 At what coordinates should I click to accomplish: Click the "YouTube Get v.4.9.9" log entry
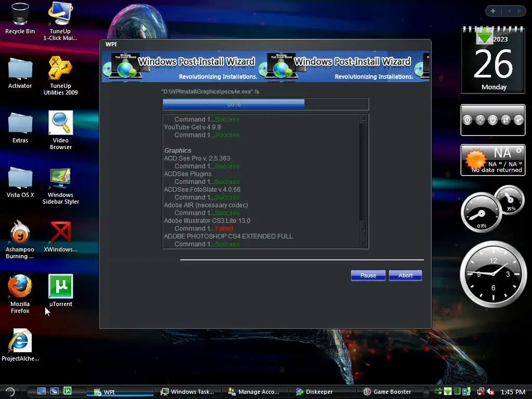pos(192,127)
